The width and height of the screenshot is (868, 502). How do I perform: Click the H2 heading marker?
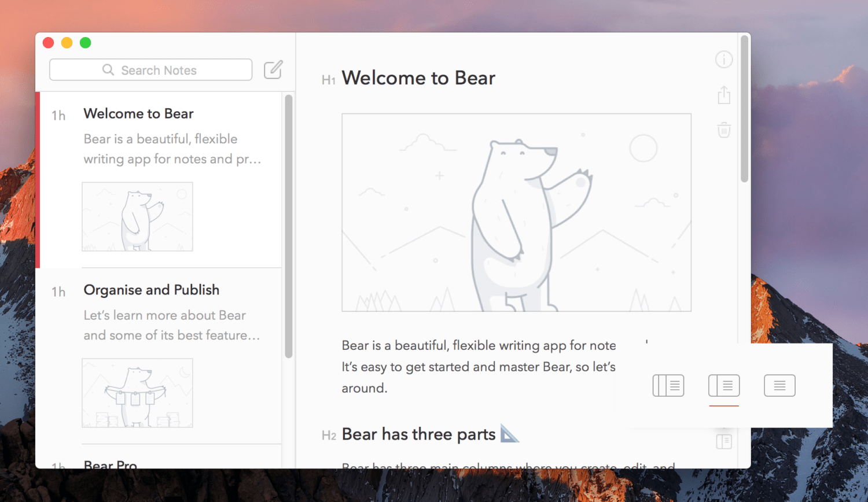click(x=328, y=435)
